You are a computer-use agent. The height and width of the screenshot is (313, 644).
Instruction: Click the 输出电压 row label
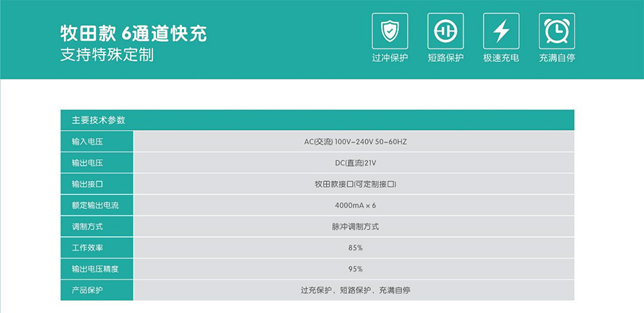click(87, 163)
